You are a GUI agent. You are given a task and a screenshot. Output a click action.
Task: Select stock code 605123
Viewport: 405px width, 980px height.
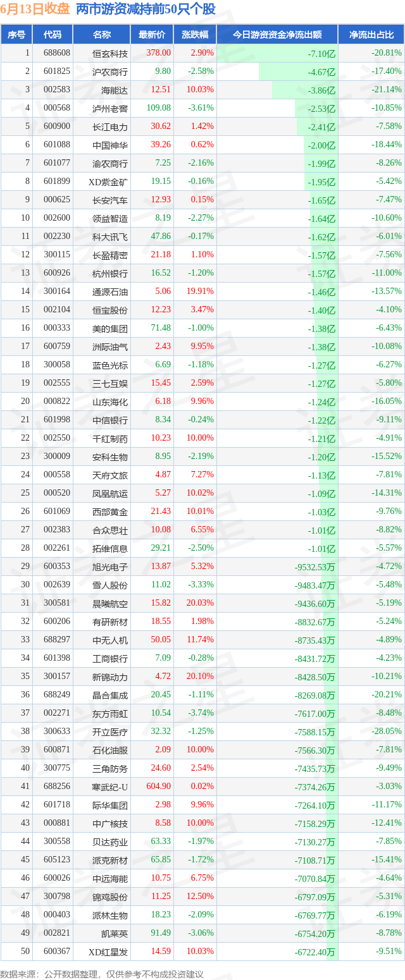[x=57, y=860]
